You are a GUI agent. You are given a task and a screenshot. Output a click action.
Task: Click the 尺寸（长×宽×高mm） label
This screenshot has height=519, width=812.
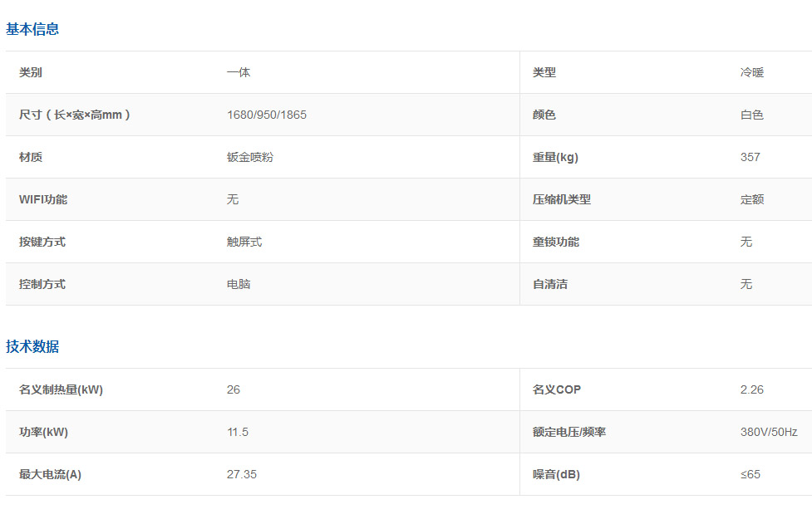coord(75,115)
